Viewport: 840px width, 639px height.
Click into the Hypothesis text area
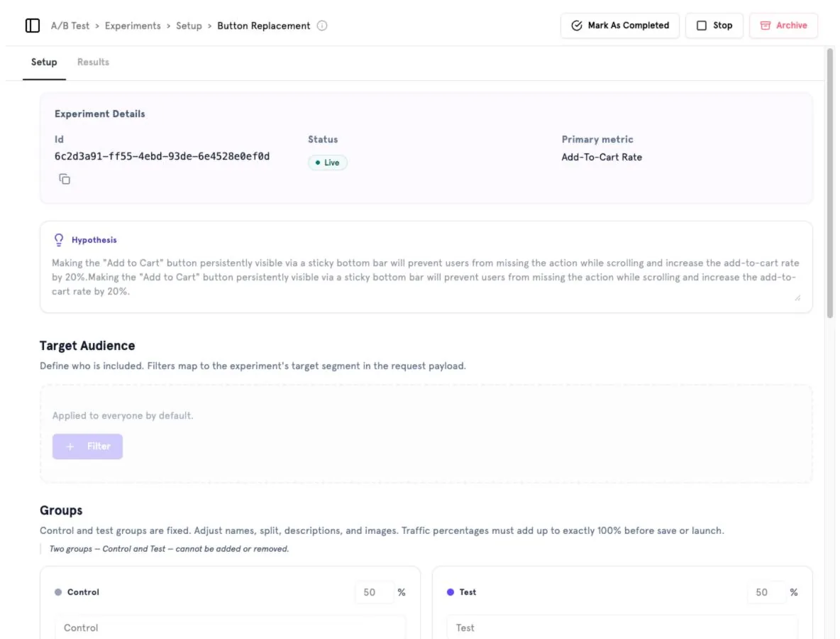click(x=426, y=277)
